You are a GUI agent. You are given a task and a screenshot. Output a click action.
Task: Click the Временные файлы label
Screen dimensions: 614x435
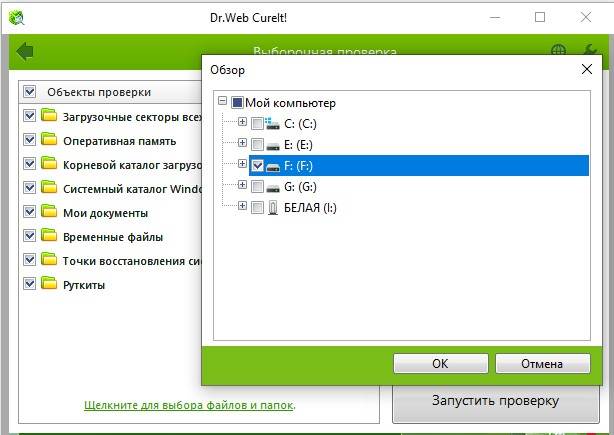113,237
